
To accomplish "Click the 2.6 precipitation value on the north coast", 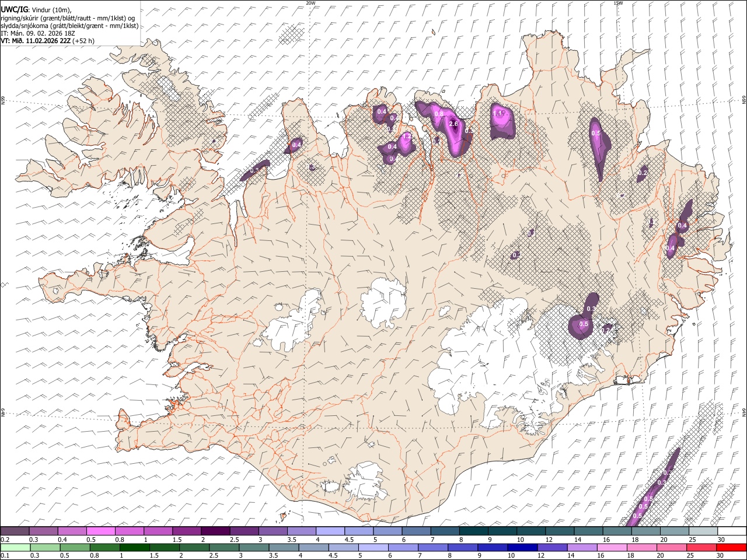I will click(x=455, y=123).
